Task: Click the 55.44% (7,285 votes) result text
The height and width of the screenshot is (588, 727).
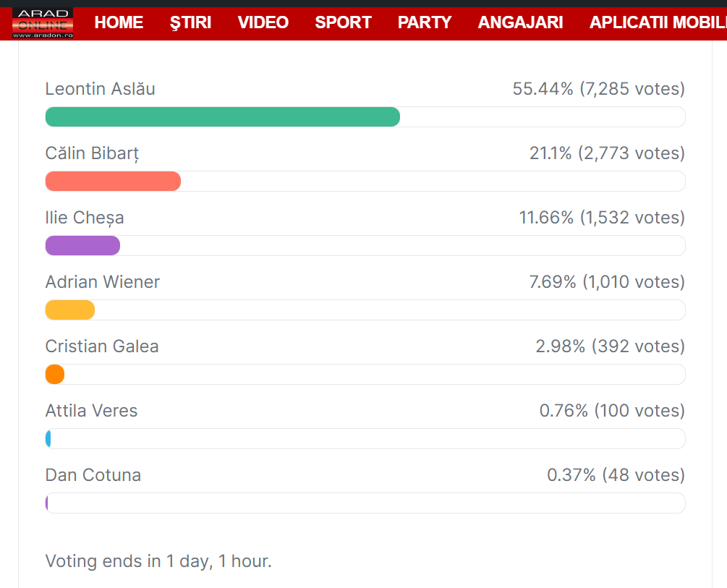Action: [x=598, y=89]
